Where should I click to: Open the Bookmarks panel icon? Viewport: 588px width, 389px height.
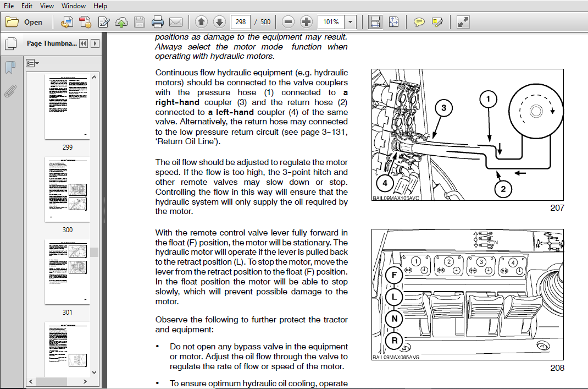click(x=10, y=68)
